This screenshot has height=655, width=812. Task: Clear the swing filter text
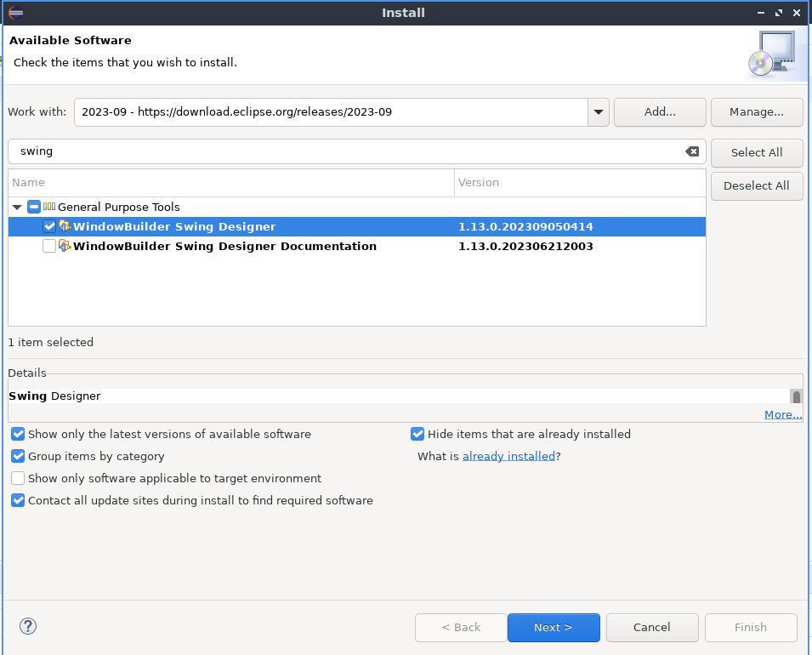pyautogui.click(x=692, y=151)
